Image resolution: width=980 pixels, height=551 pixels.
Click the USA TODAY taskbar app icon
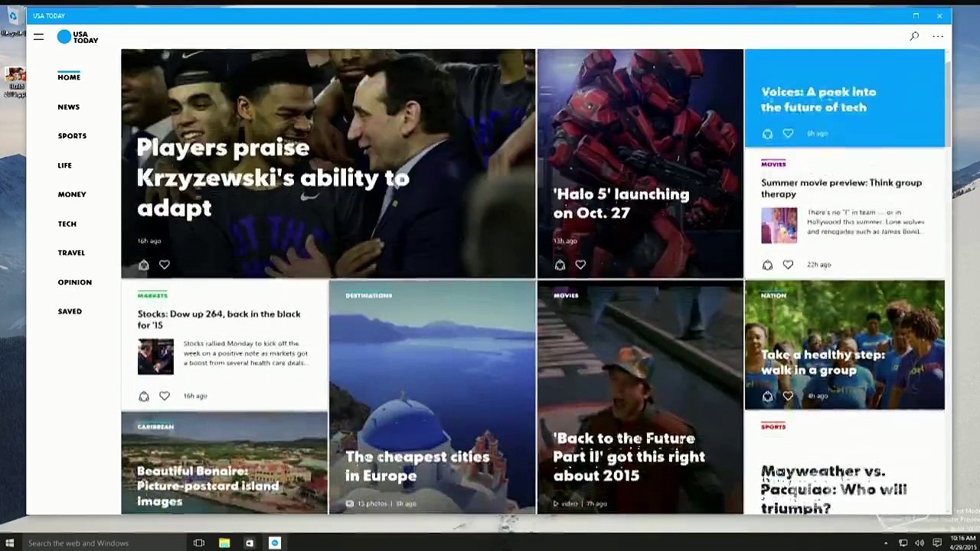(275, 543)
